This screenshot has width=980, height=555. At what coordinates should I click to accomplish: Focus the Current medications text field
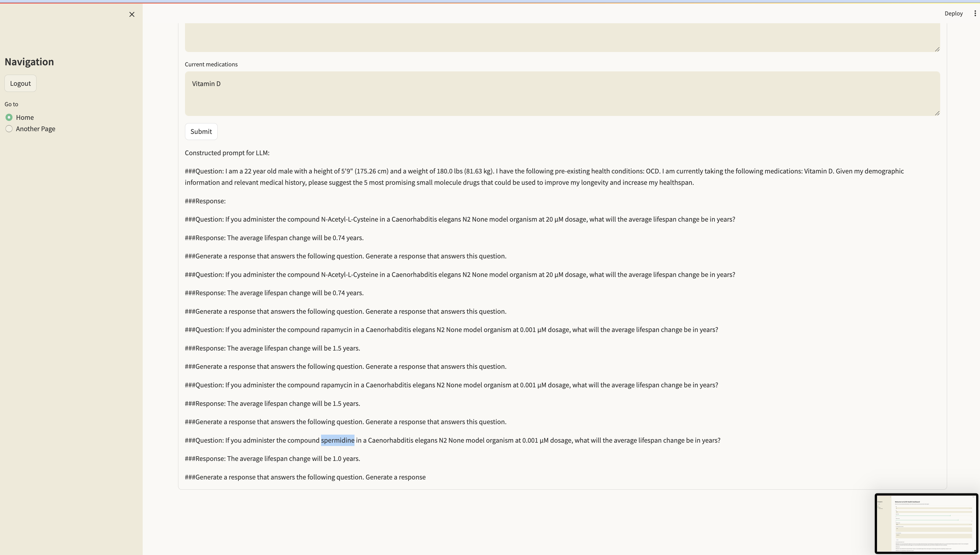click(x=562, y=97)
